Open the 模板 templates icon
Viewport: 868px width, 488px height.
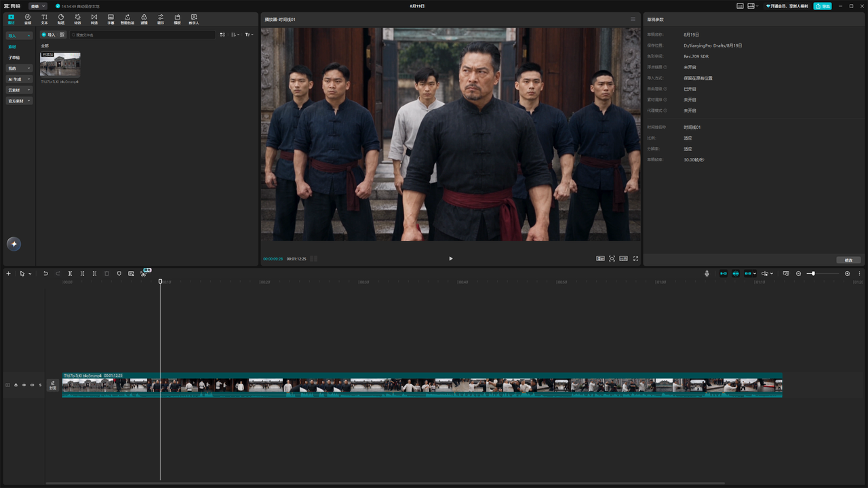tap(177, 18)
